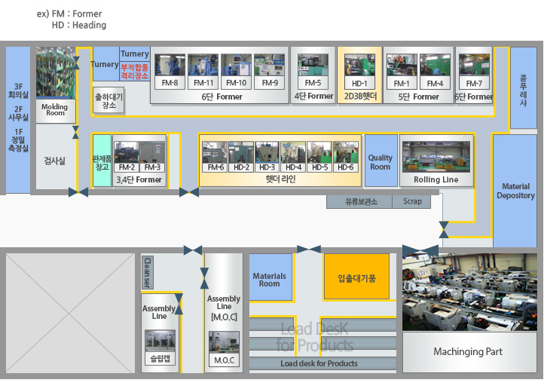Open the HD-5 header photo

pos(319,152)
